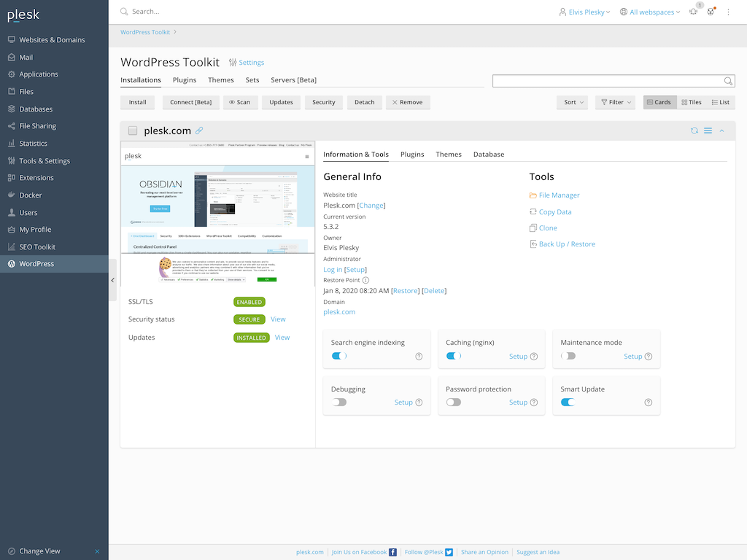Switch to the Database tab of plesk.com
The image size is (747, 560).
click(x=489, y=154)
